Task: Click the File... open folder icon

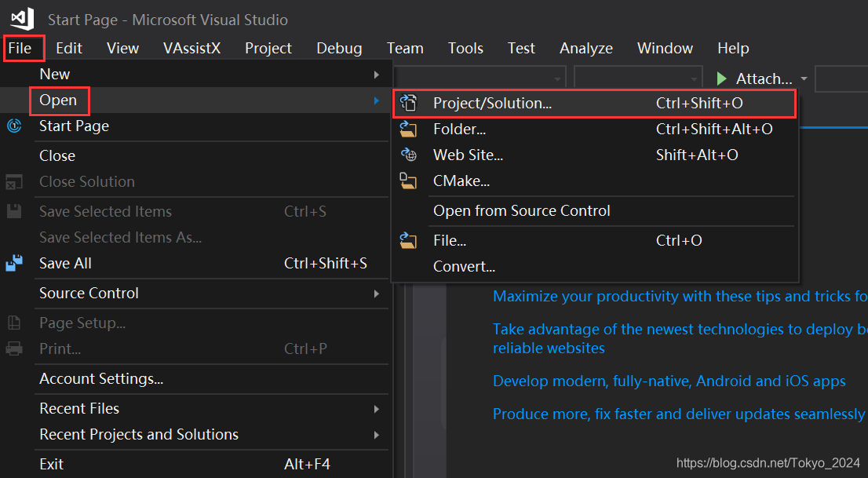Action: click(x=409, y=240)
